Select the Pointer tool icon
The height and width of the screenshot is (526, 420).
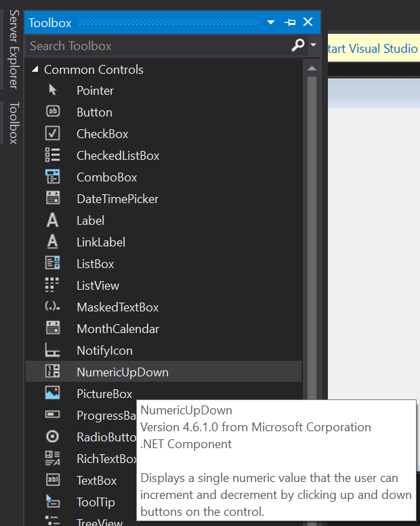(x=53, y=90)
